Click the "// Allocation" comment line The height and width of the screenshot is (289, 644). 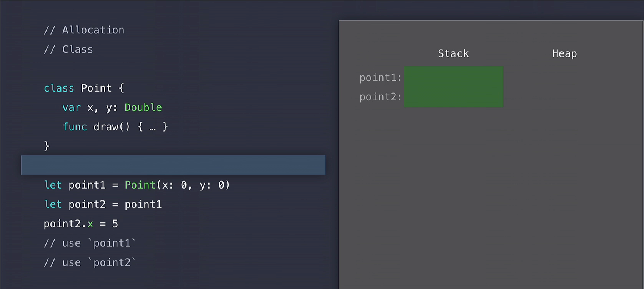(84, 30)
